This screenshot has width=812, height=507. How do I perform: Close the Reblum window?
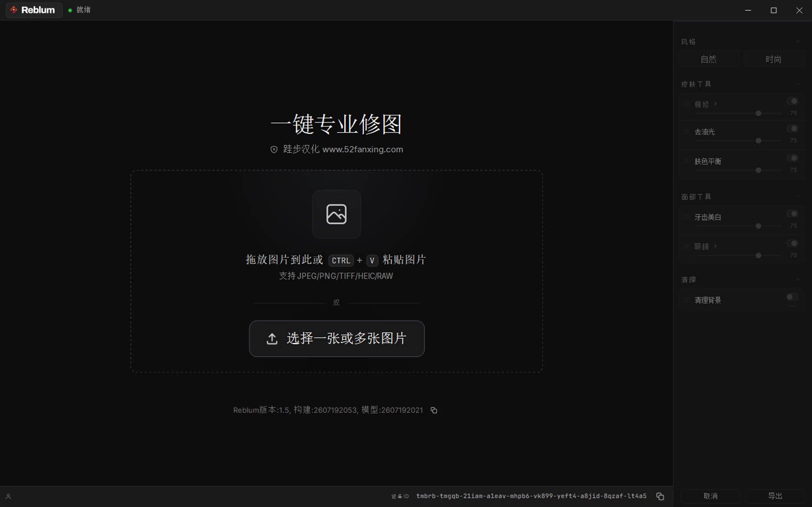point(799,10)
